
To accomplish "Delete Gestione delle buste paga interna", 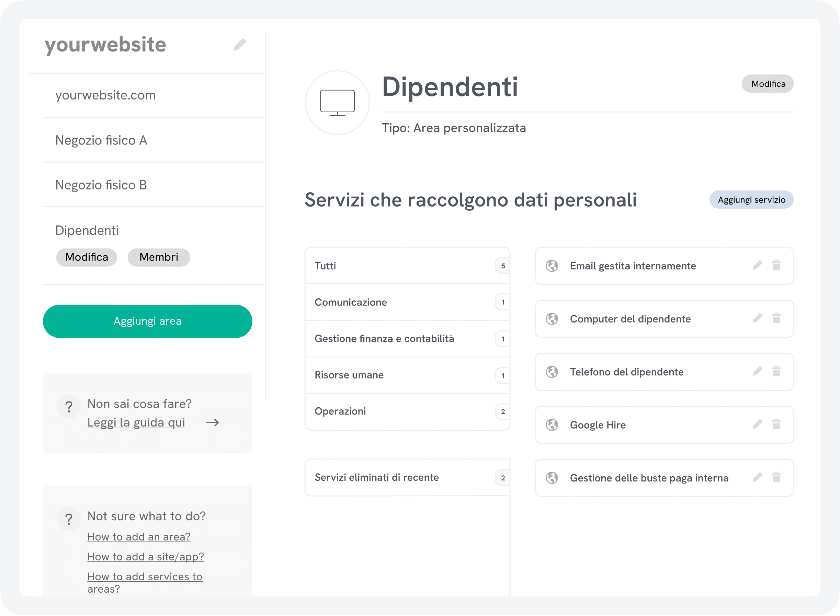I will (776, 477).
